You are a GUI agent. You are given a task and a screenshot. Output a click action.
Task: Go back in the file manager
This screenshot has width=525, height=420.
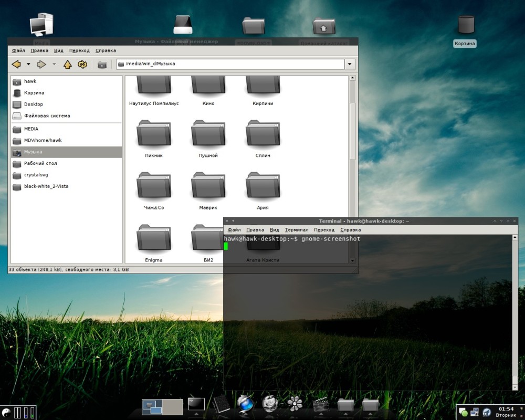16,64
